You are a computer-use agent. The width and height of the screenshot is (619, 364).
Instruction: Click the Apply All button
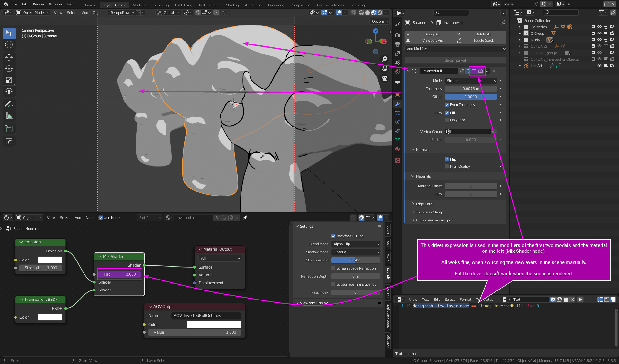pyautogui.click(x=430, y=34)
